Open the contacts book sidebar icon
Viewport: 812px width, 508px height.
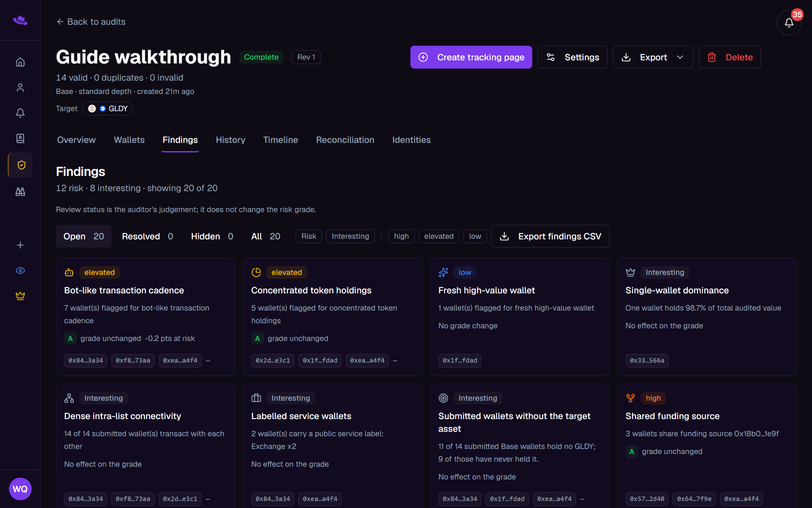pyautogui.click(x=20, y=138)
